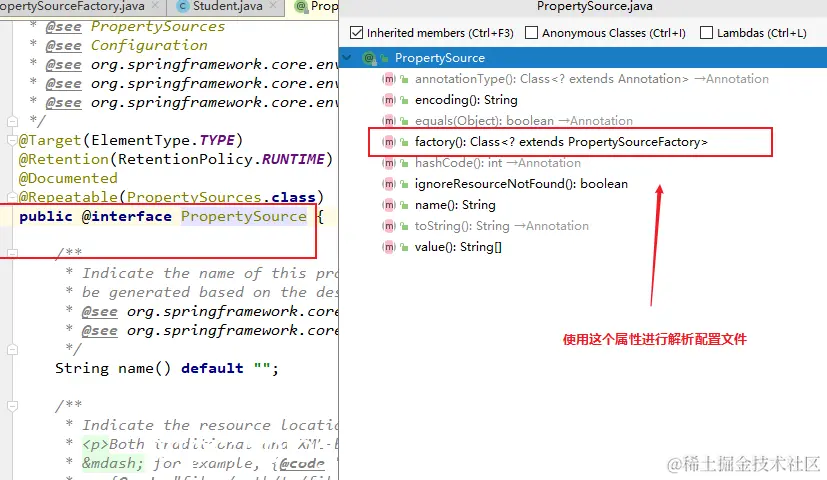
Task: Close the PropertySourceFactory.java tab
Action: tap(155, 5)
